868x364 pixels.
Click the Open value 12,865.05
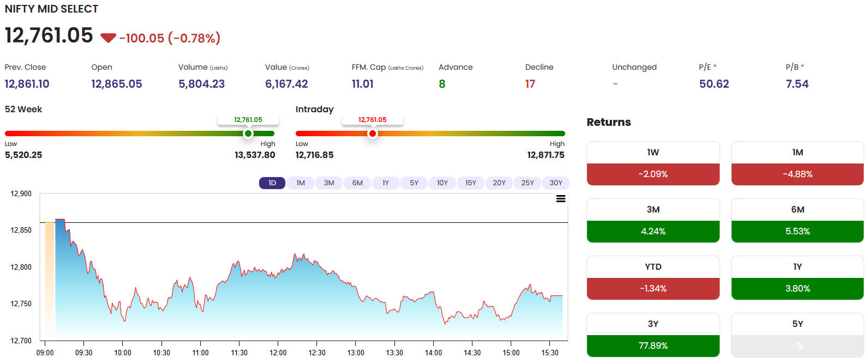[117, 84]
